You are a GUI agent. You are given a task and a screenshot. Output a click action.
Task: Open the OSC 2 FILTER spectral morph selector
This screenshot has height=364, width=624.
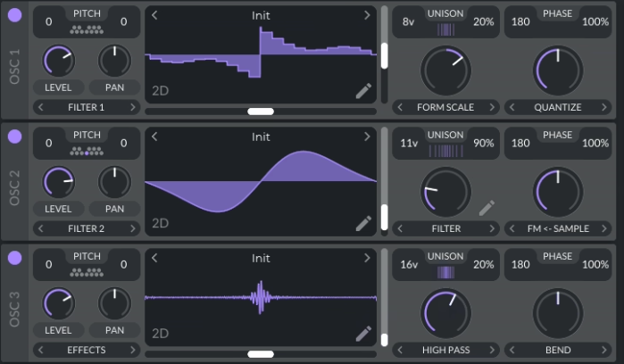pos(445,228)
